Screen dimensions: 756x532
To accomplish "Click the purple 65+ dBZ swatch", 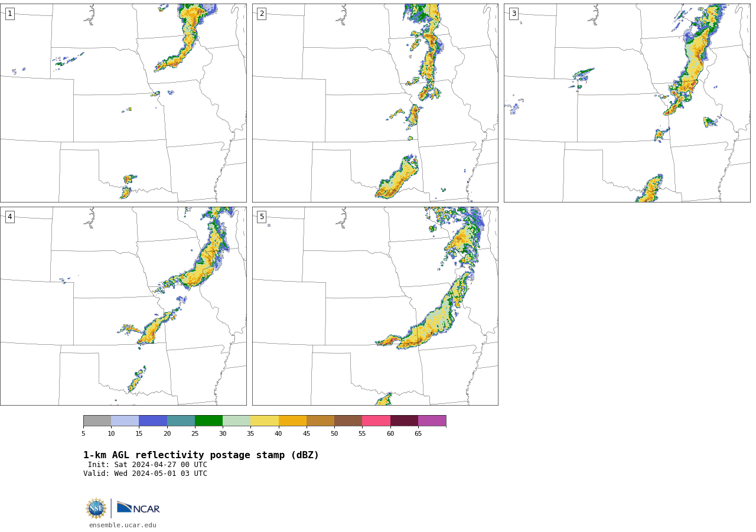I will pos(432,420).
